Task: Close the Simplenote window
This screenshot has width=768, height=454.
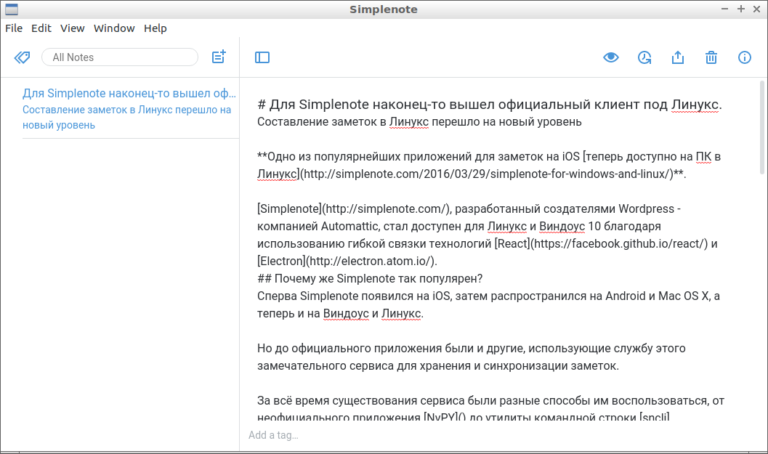Action: 756,9
